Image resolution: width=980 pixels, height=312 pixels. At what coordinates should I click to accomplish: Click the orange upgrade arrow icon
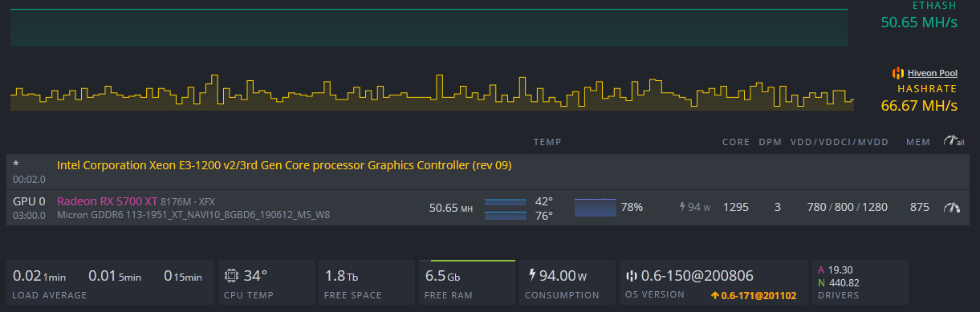click(714, 295)
